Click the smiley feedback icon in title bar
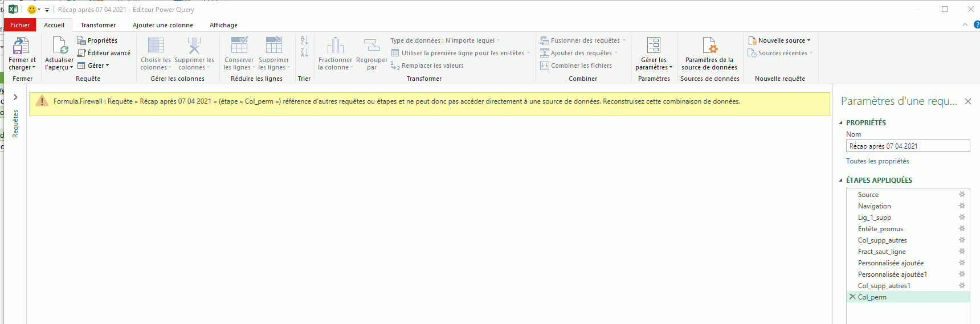This screenshot has width=980, height=324. [x=32, y=9]
